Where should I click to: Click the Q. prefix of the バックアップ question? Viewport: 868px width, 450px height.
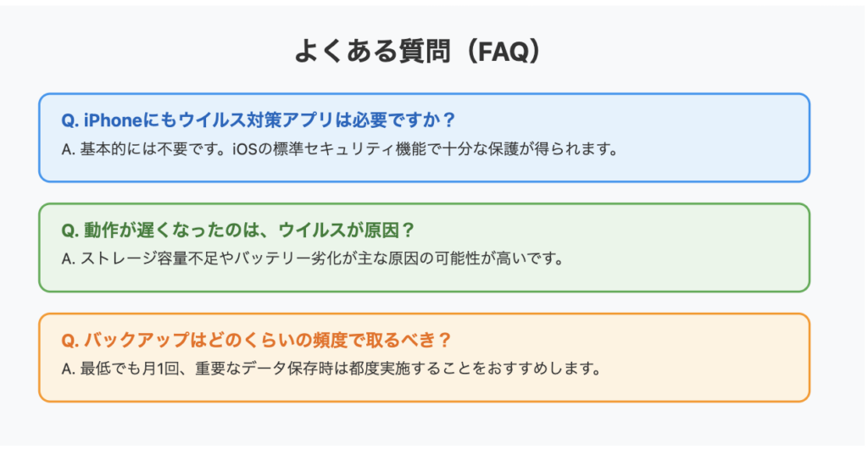coord(70,340)
